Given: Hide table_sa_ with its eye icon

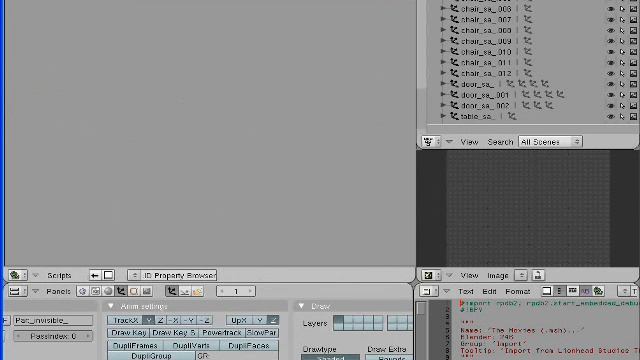Looking at the screenshot, I should tap(611, 117).
